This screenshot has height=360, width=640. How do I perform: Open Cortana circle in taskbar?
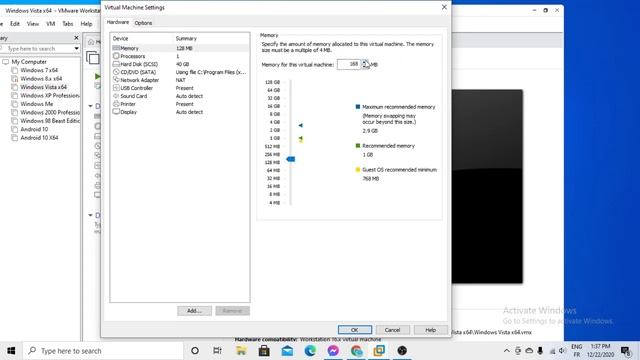(x=195, y=351)
